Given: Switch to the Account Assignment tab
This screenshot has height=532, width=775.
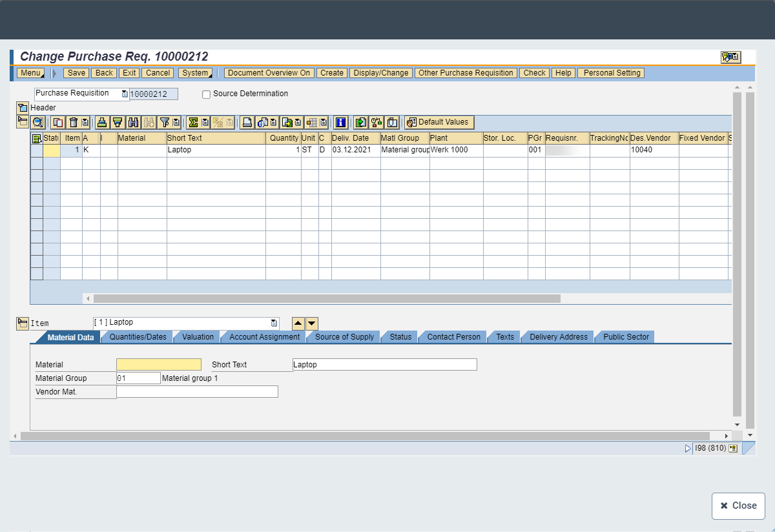Looking at the screenshot, I should click(x=264, y=337).
